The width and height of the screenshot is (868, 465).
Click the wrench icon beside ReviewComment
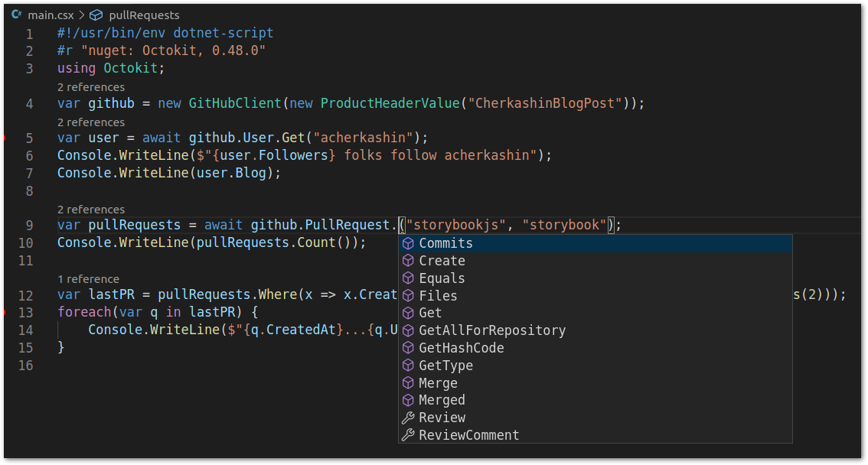tap(408, 435)
